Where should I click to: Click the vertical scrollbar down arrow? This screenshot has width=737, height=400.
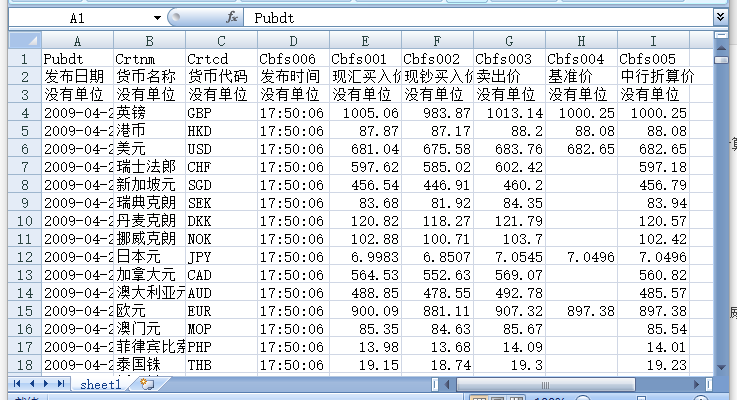click(721, 368)
